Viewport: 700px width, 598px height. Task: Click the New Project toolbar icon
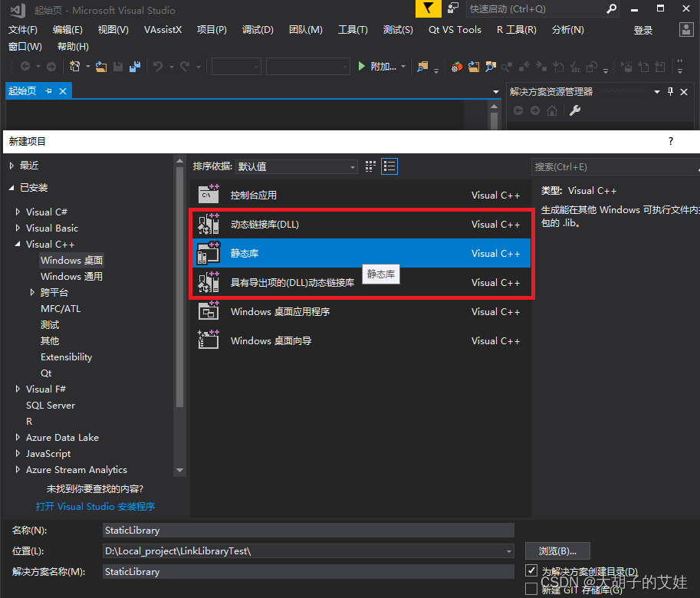coord(74,67)
